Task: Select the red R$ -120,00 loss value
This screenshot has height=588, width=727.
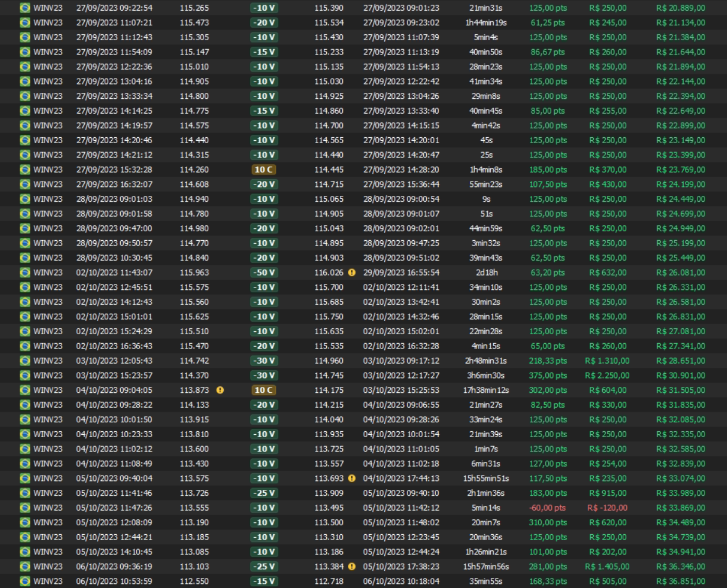Action: 607,508
